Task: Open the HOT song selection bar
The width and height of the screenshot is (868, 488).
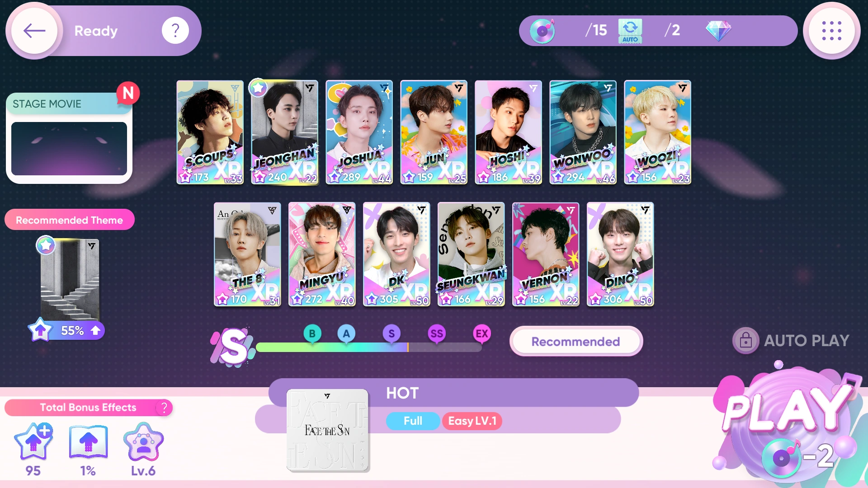Action: pos(453,393)
